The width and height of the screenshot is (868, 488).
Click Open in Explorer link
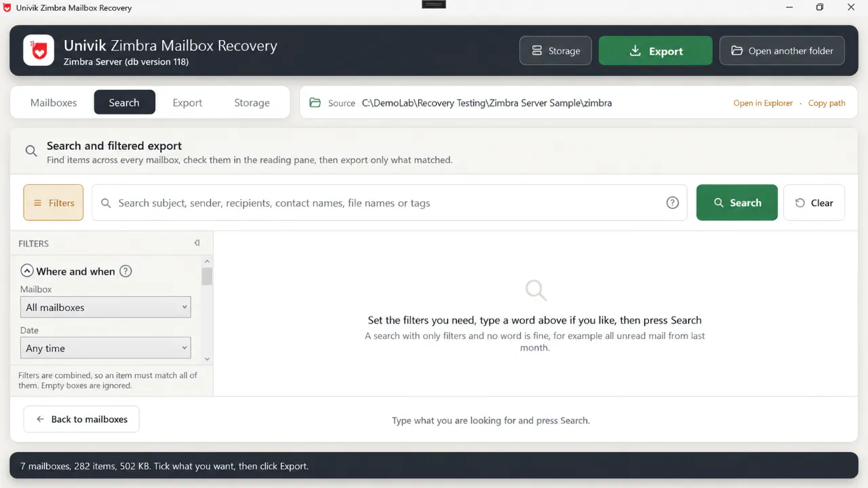click(763, 103)
